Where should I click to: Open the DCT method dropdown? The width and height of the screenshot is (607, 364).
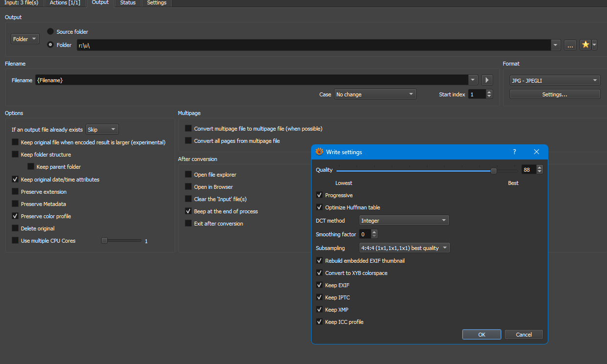coord(404,221)
